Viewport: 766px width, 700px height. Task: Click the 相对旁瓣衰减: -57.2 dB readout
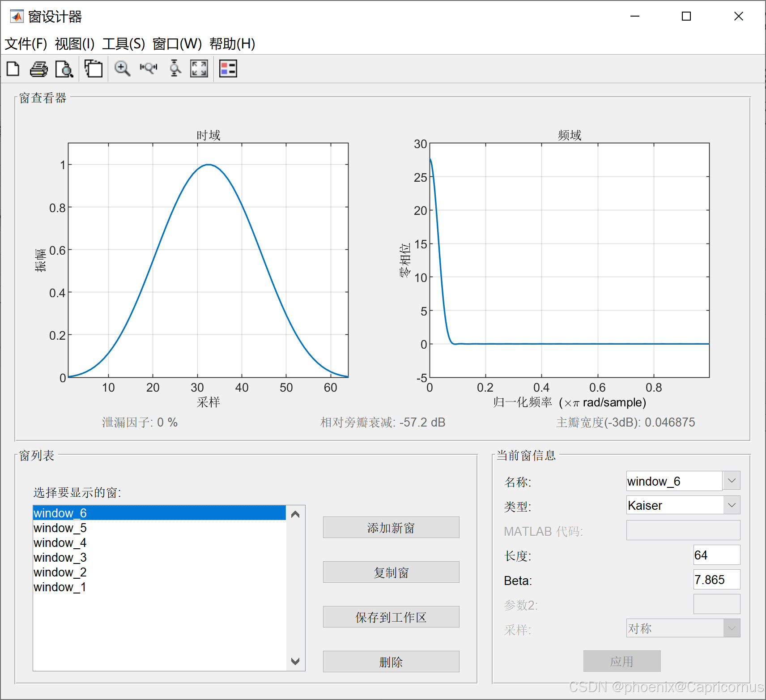[383, 423]
